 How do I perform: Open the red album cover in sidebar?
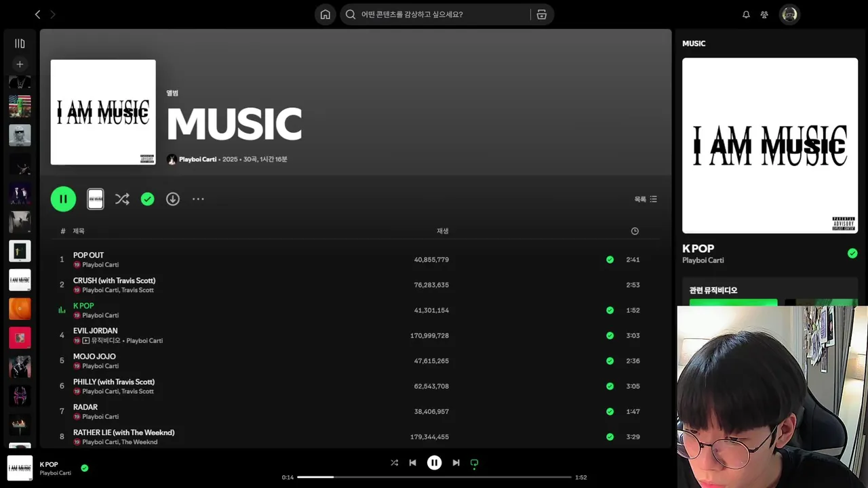point(20,338)
